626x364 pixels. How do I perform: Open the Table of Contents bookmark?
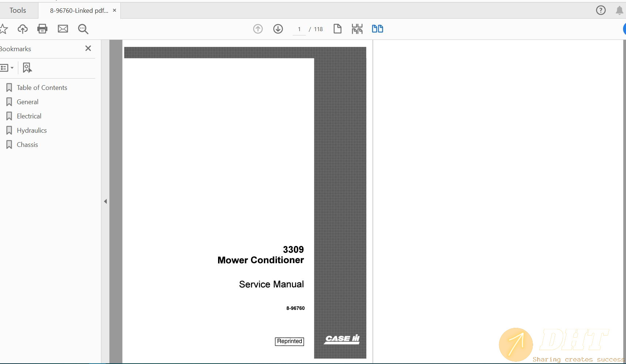42,88
